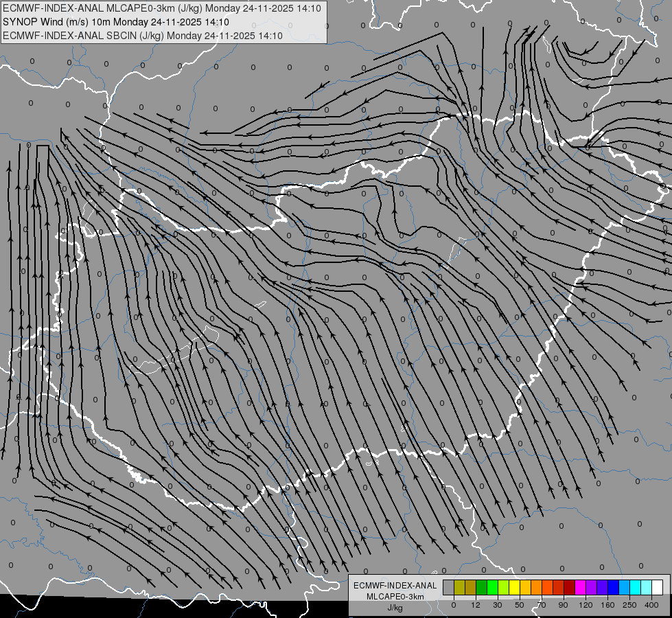Click the ECMWF-INDEX-ANAL legend label
This screenshot has height=618, width=672.
tap(395, 586)
